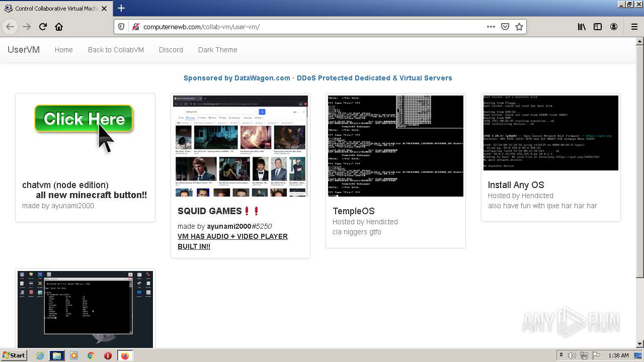Viewport: 644px width, 362px height.
Task: Launch Internet Explorer from taskbar
Action: pyautogui.click(x=40, y=355)
